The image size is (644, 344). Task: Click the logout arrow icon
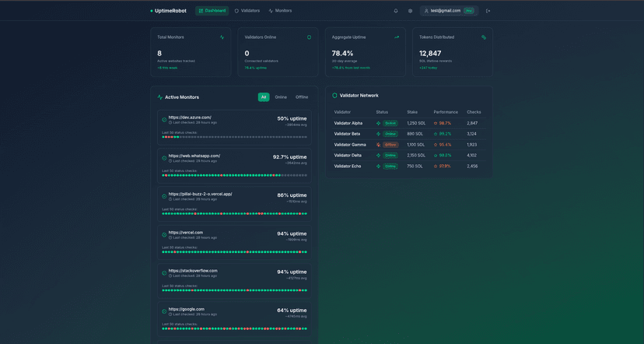[x=488, y=11]
